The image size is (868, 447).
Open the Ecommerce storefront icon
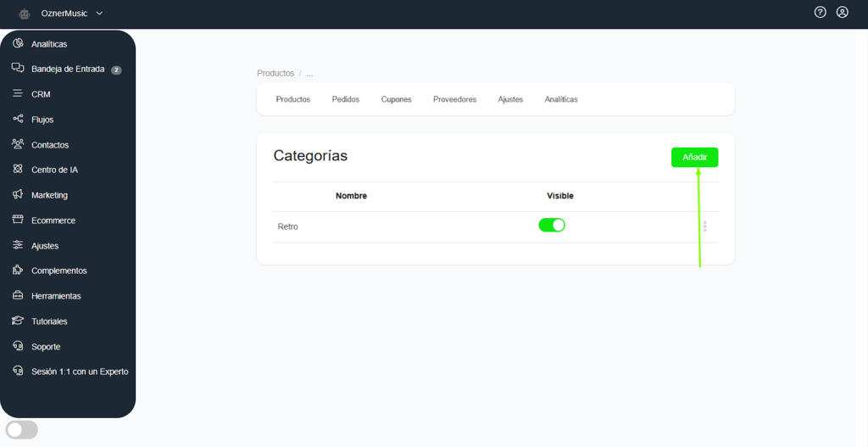tap(18, 220)
